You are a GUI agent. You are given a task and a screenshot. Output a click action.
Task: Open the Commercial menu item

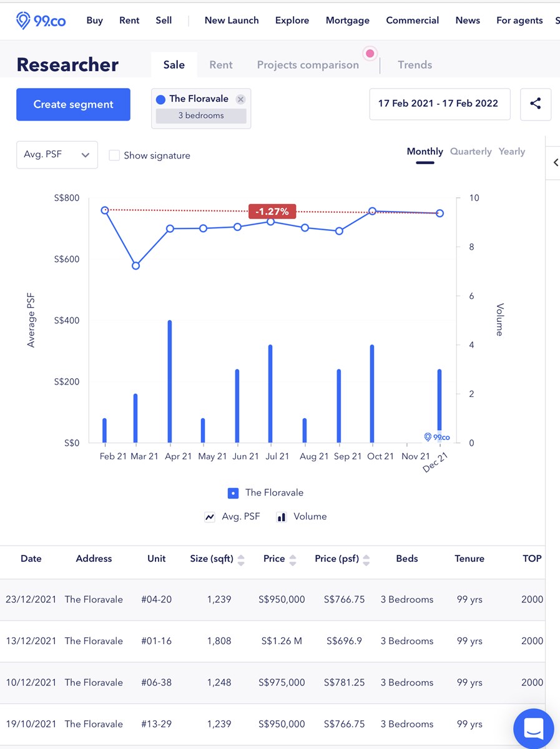[x=413, y=21]
